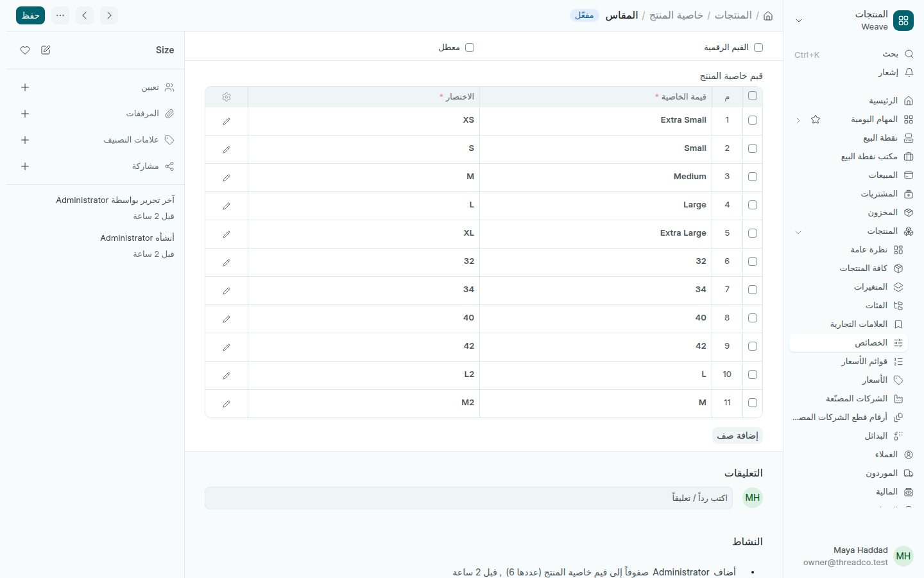This screenshot has width=924, height=578.
Task: Select all rows with header checkbox
Action: [753, 96]
